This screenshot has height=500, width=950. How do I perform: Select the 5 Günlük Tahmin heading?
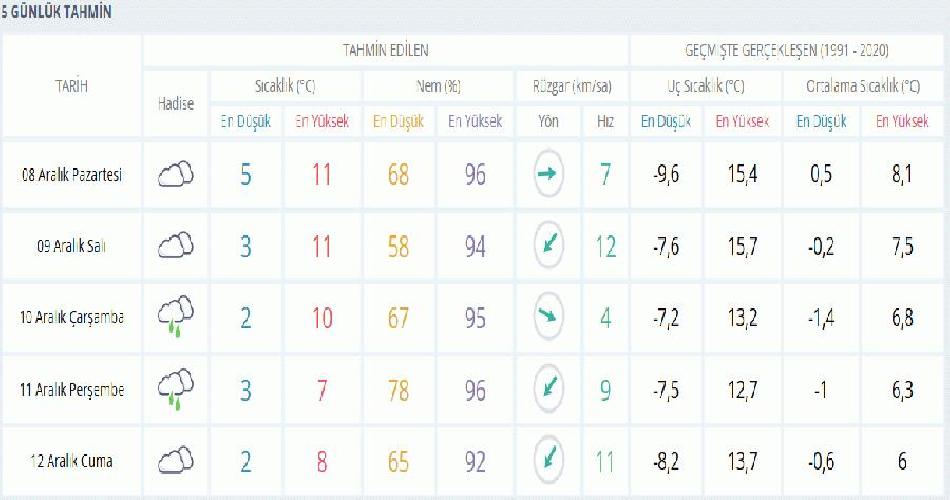(56, 13)
